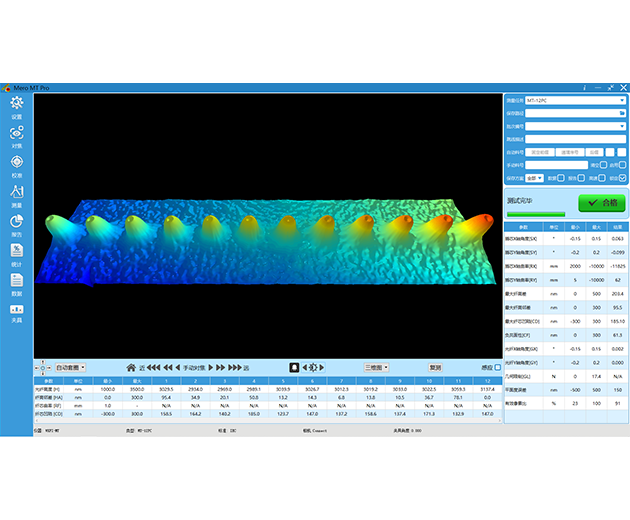Open the 统计 statistics percent icon

[16, 250]
